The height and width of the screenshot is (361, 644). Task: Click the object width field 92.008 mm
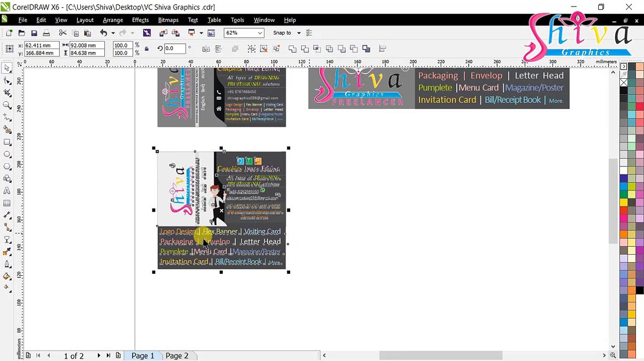86,46
